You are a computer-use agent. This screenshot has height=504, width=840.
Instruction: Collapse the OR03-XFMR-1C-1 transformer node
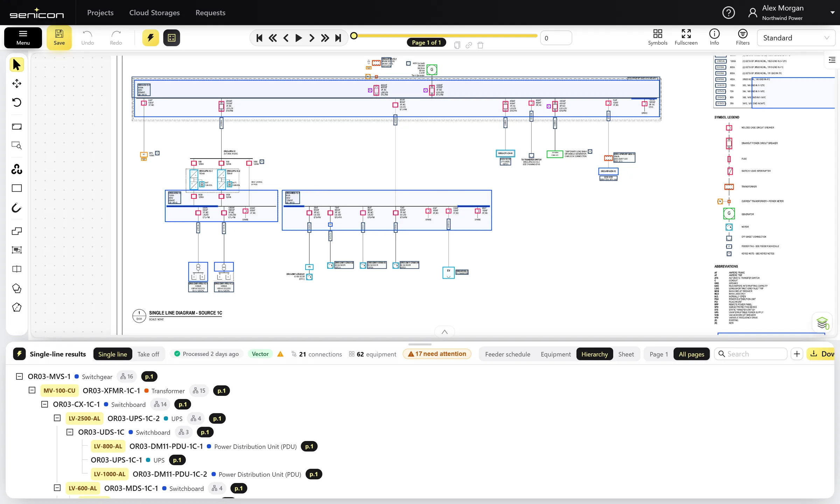point(32,390)
